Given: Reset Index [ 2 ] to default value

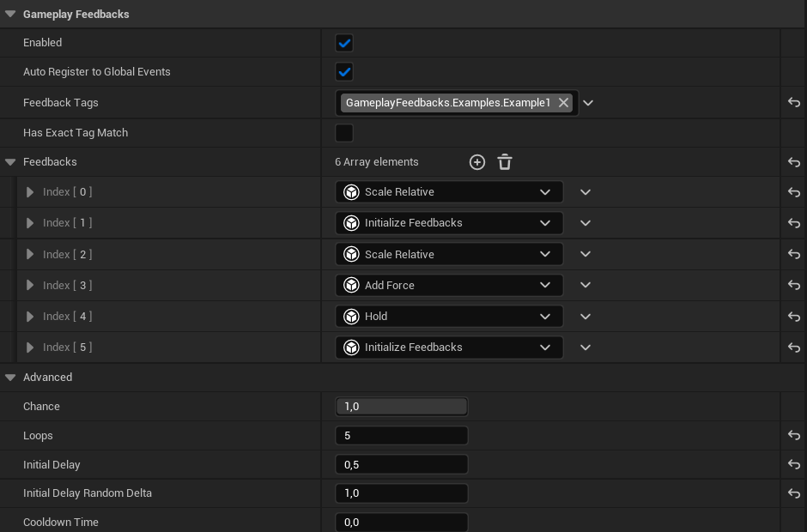Looking at the screenshot, I should click(793, 254).
